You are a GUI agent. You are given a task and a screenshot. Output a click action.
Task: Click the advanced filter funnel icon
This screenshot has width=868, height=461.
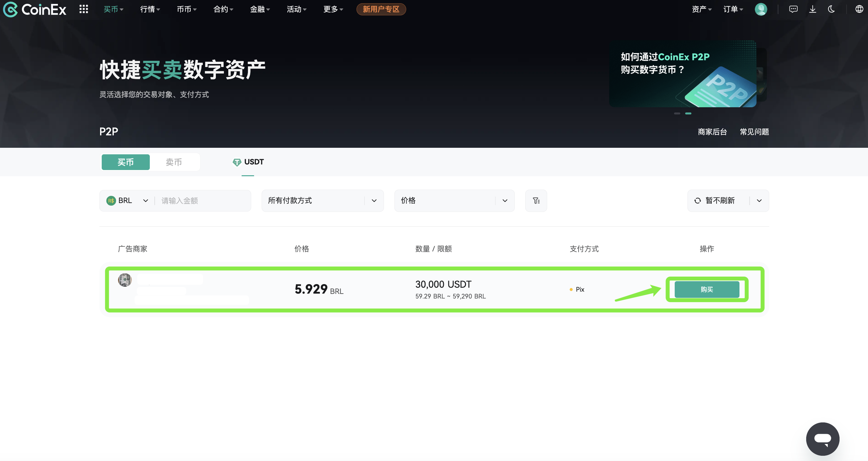[x=536, y=201]
